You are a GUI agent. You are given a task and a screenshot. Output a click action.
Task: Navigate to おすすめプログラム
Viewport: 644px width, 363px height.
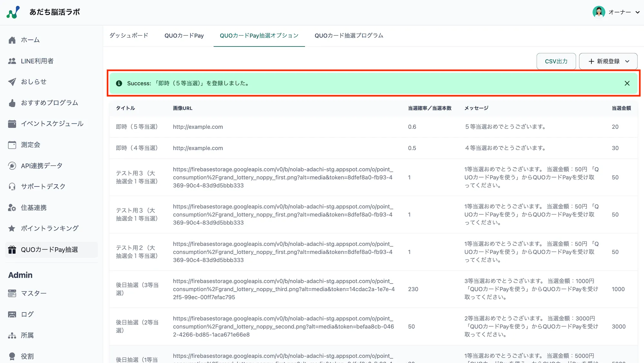[x=52, y=103]
